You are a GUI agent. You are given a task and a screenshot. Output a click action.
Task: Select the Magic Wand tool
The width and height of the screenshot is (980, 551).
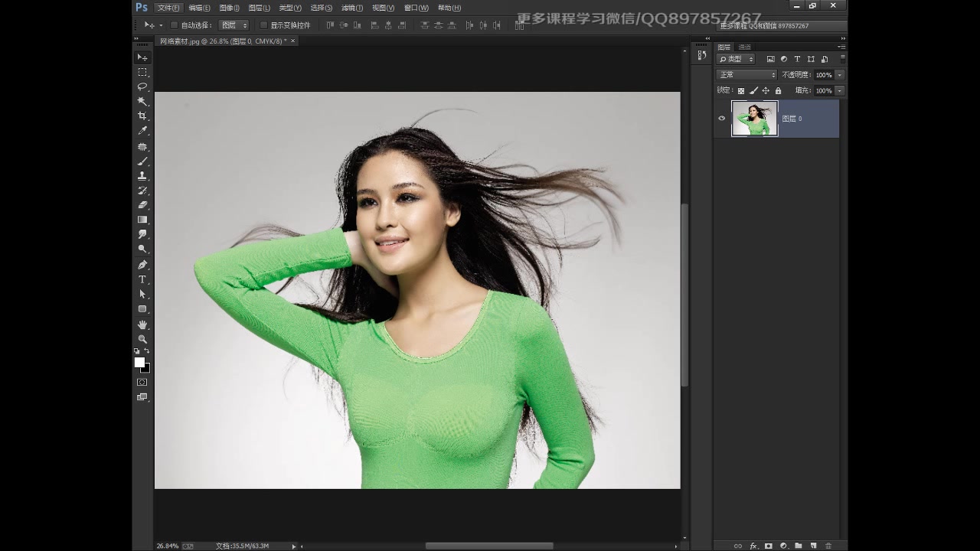pos(142,101)
